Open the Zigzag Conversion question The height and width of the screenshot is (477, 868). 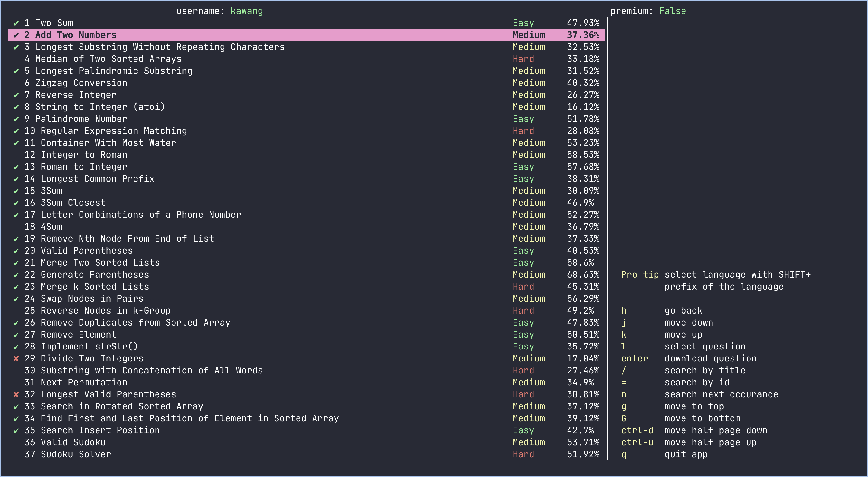click(x=81, y=83)
